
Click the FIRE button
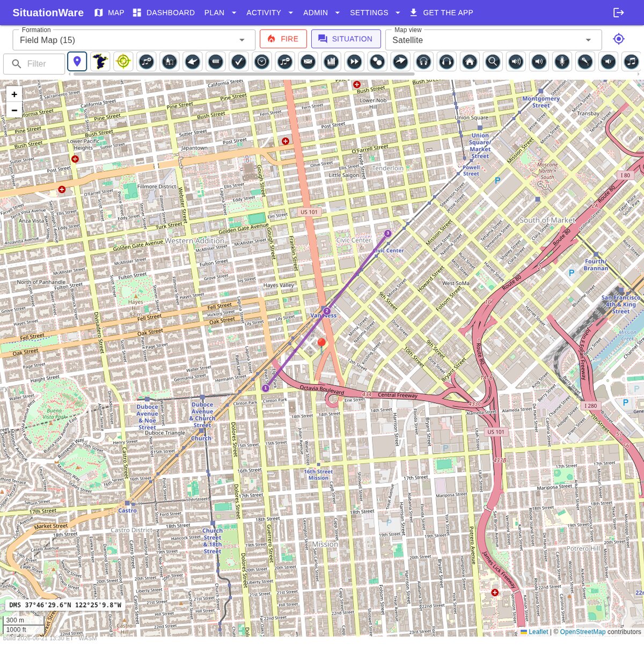tap(283, 39)
